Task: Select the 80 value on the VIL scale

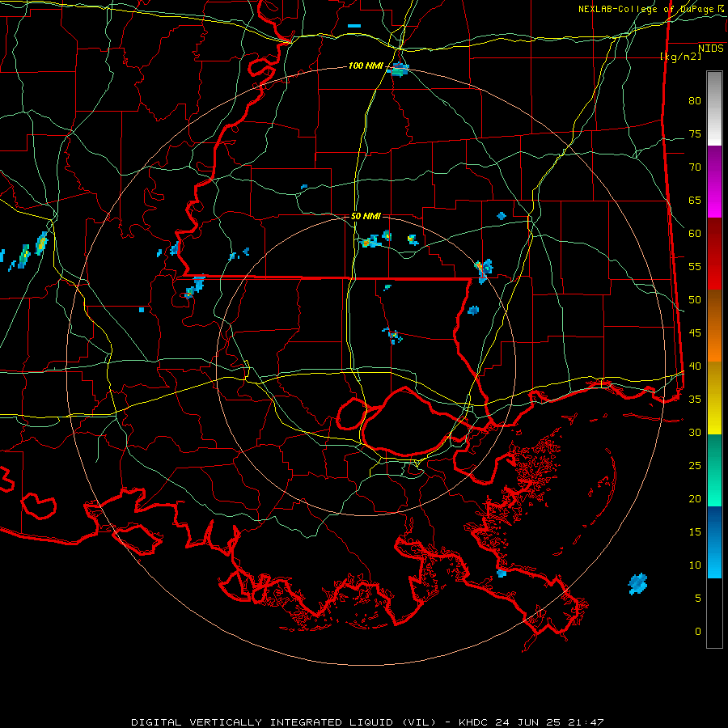Action: 695,101
